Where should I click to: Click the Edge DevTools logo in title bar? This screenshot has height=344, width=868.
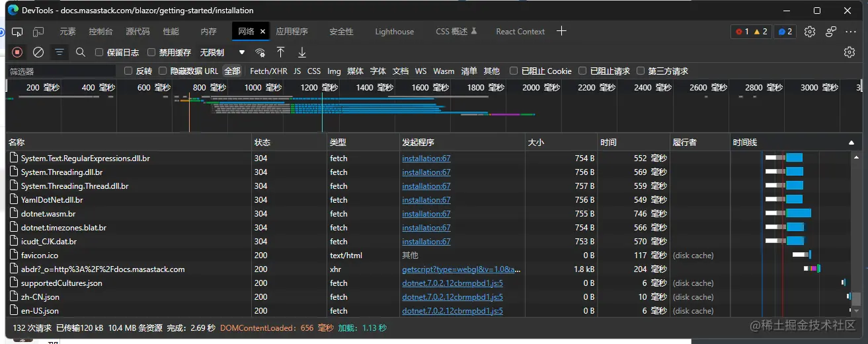pyautogui.click(x=13, y=11)
